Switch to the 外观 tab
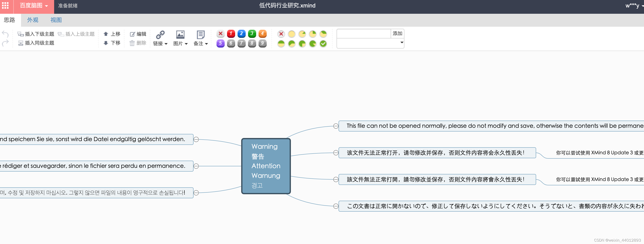644x244 pixels. point(33,20)
